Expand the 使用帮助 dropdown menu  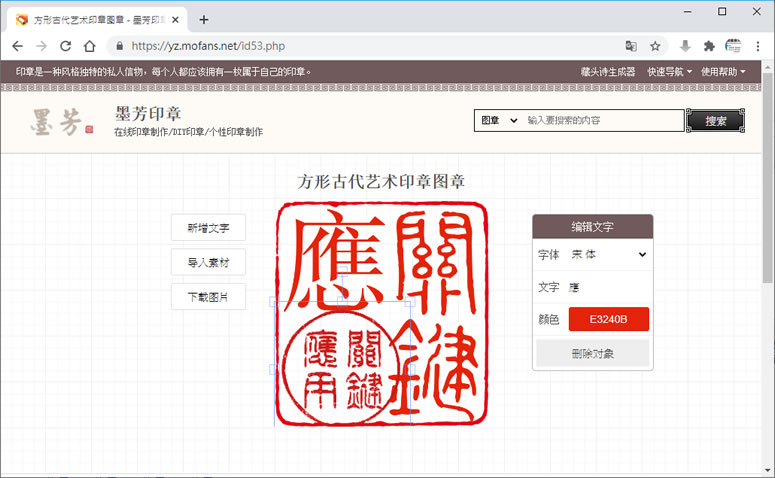(x=723, y=72)
